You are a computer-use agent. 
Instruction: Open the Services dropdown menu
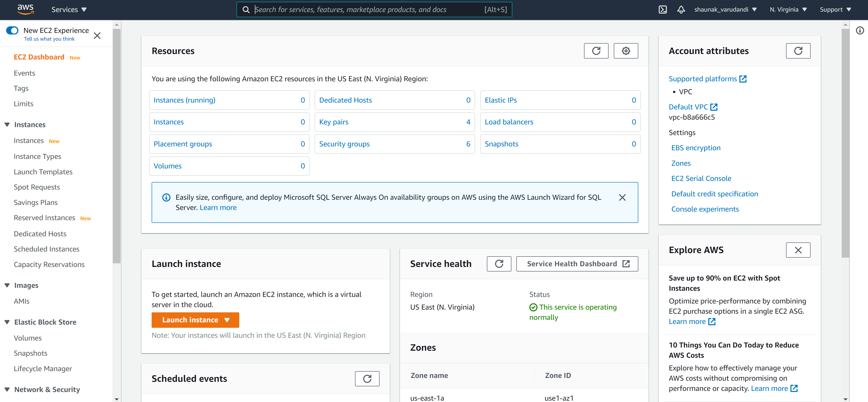[69, 10]
